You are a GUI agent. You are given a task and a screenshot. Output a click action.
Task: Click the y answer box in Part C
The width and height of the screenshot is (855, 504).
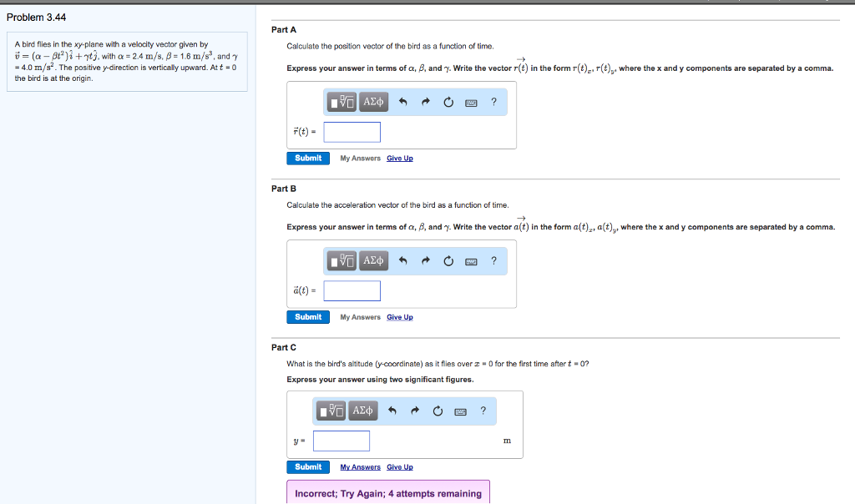pyautogui.click(x=341, y=441)
